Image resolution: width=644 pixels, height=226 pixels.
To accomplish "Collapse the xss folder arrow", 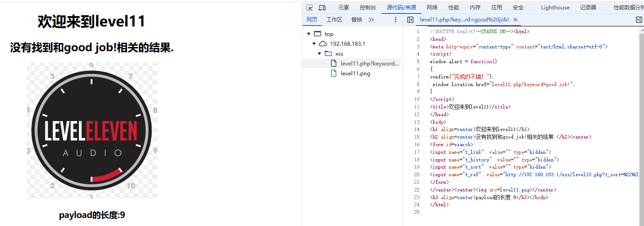I will pyautogui.click(x=320, y=54).
